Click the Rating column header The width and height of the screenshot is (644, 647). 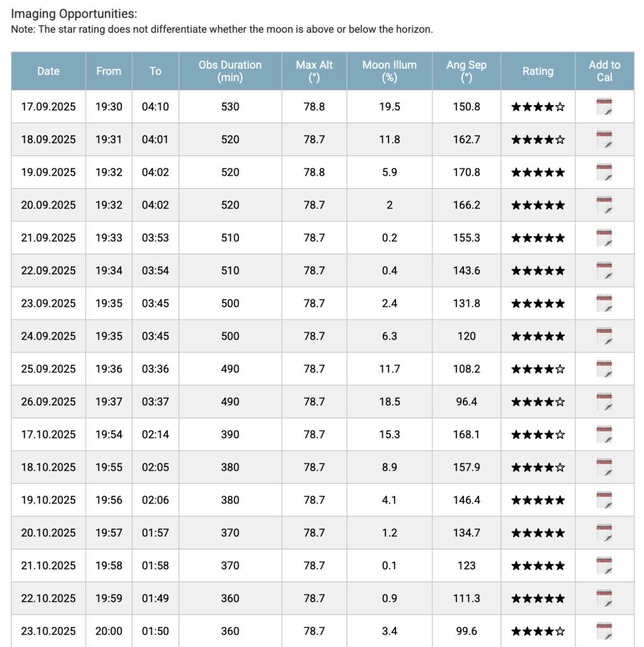[537, 71]
